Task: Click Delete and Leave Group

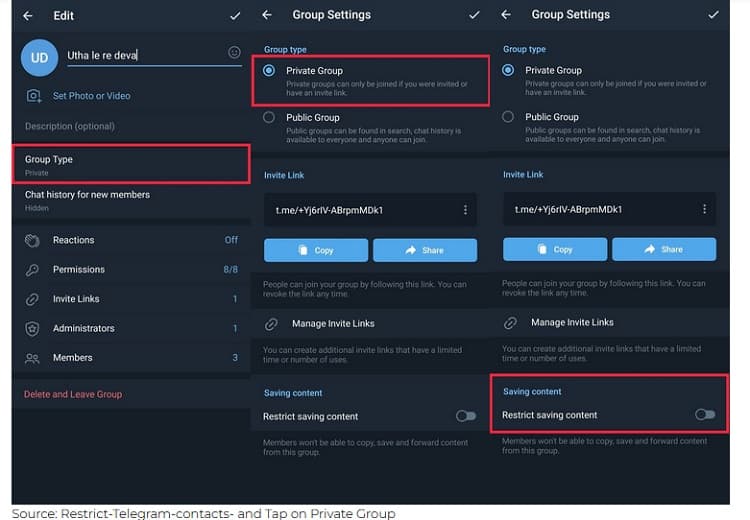Action: pos(73,394)
